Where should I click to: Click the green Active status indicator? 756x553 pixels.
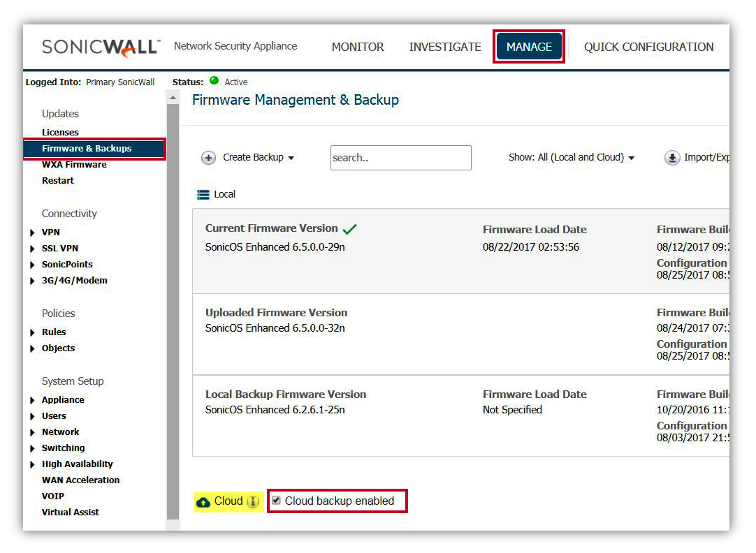click(214, 81)
